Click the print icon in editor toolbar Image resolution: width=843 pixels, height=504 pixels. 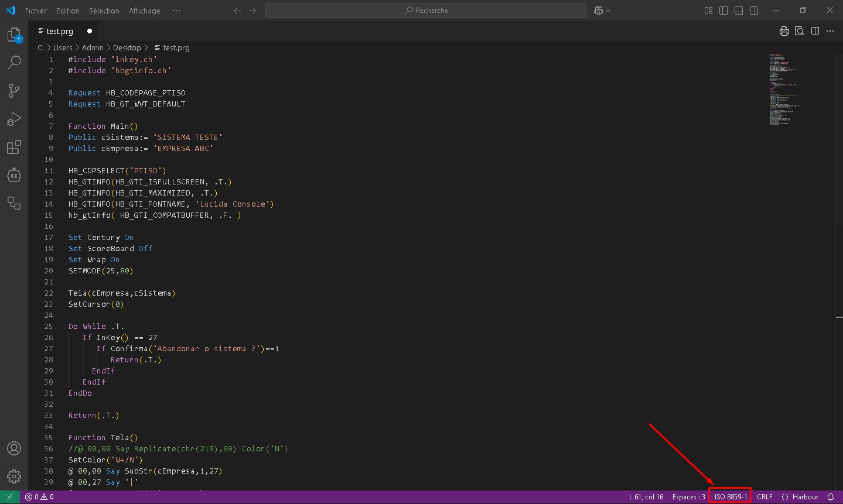tap(784, 31)
